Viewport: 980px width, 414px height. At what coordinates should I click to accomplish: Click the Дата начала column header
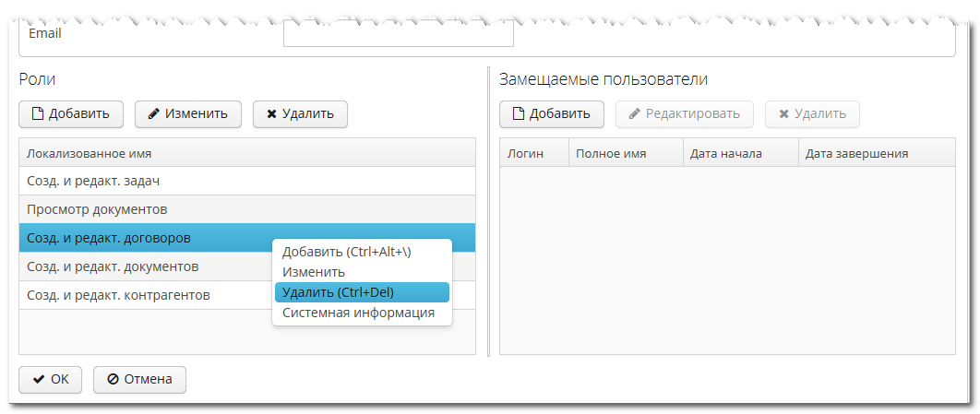click(726, 153)
